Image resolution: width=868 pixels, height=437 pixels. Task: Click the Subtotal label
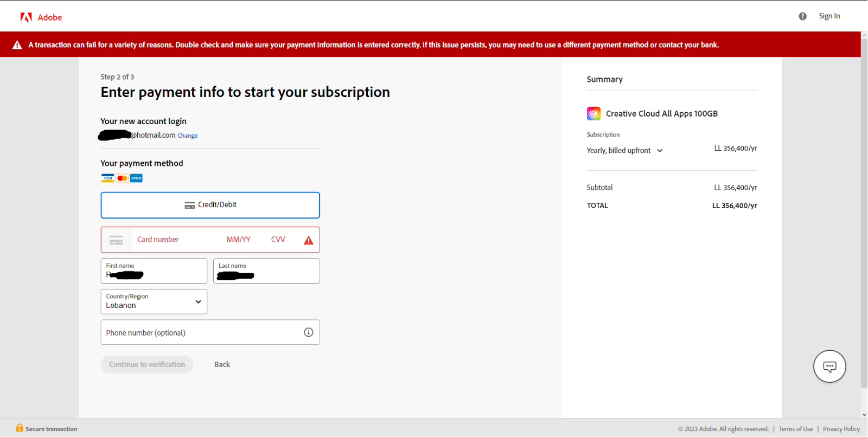tap(599, 188)
